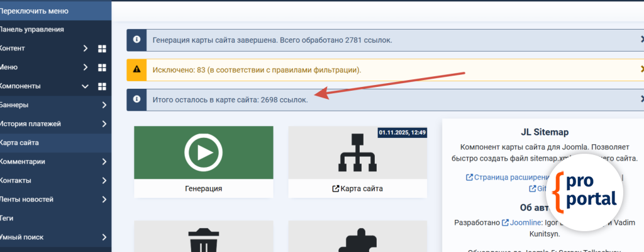
Task: Click the puzzle piece icon tile
Action: 357,239
